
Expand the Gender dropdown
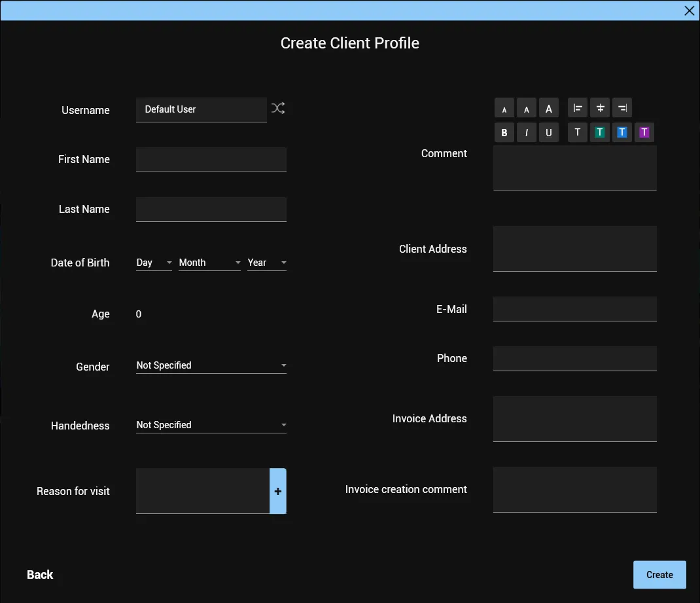pyautogui.click(x=211, y=365)
